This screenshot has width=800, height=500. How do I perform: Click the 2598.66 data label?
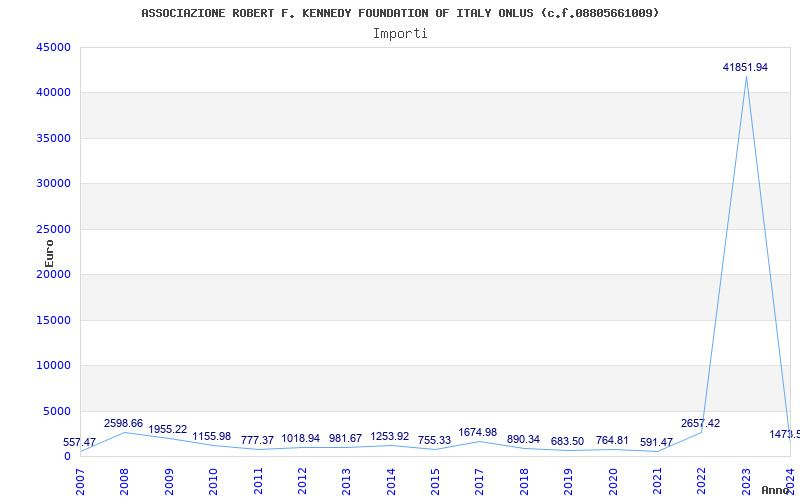[x=123, y=423]
